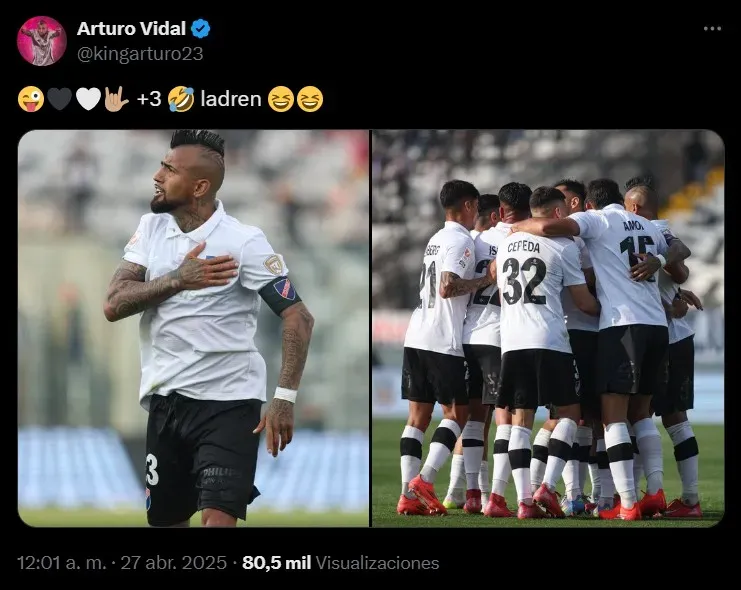
Task: Click the '+3' text in tweet
Action: point(149,99)
